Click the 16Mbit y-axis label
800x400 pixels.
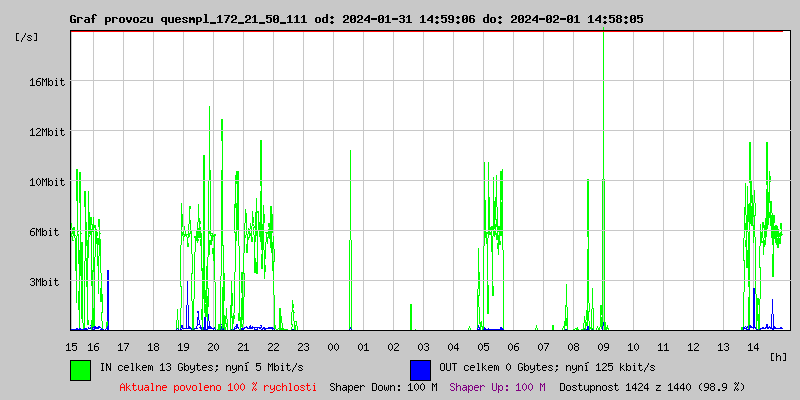click(x=47, y=82)
